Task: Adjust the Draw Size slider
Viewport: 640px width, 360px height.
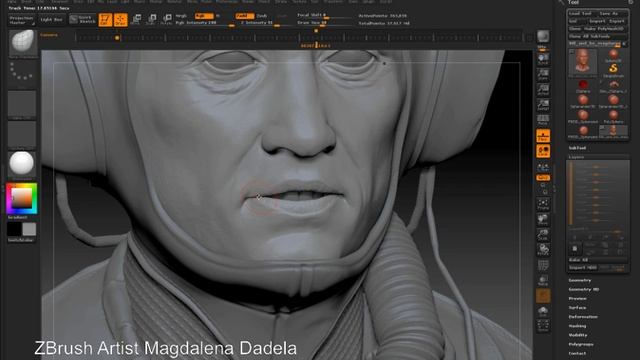Action: pos(324,23)
